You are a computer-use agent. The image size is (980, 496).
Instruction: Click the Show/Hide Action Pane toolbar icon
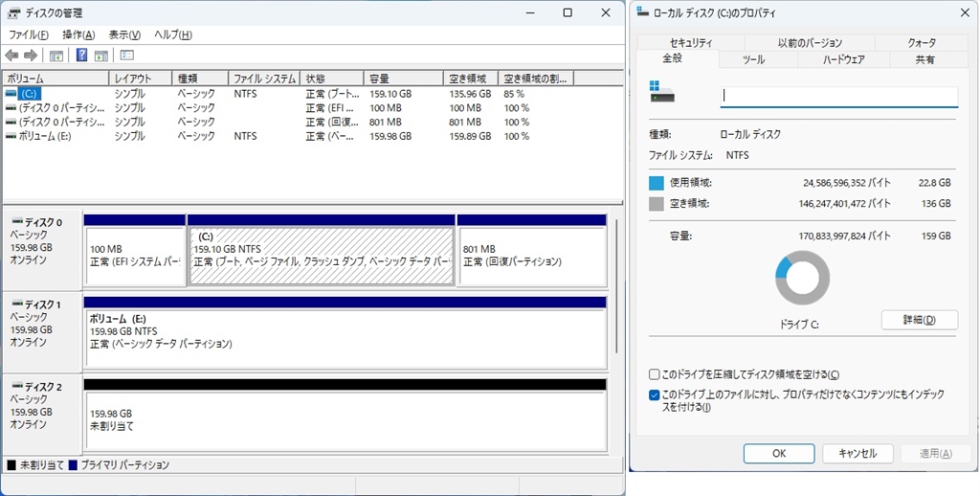click(101, 56)
